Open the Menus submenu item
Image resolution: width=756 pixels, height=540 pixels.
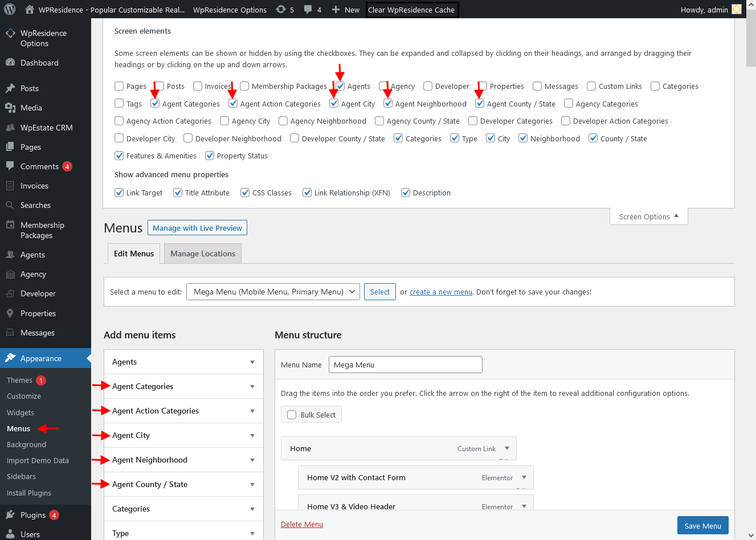[18, 428]
